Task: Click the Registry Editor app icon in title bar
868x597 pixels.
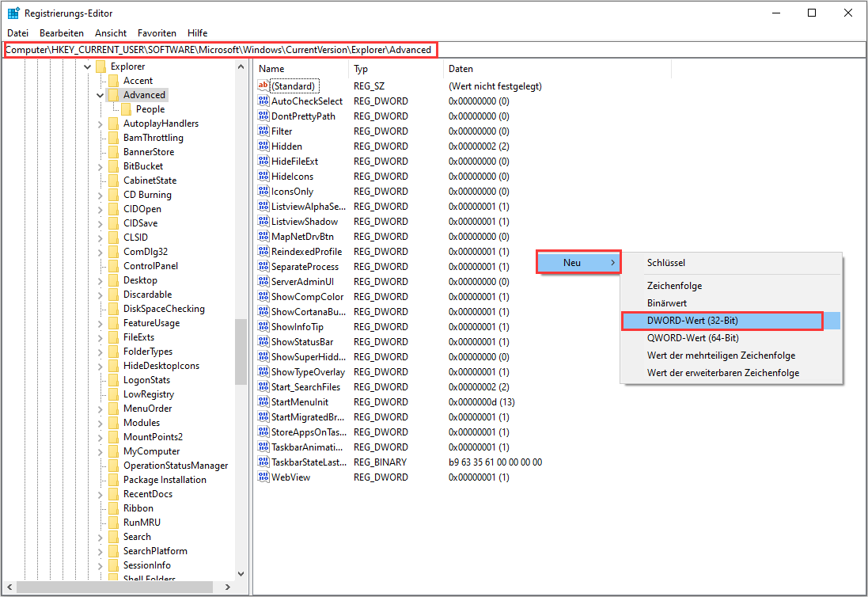Action: pyautogui.click(x=13, y=13)
